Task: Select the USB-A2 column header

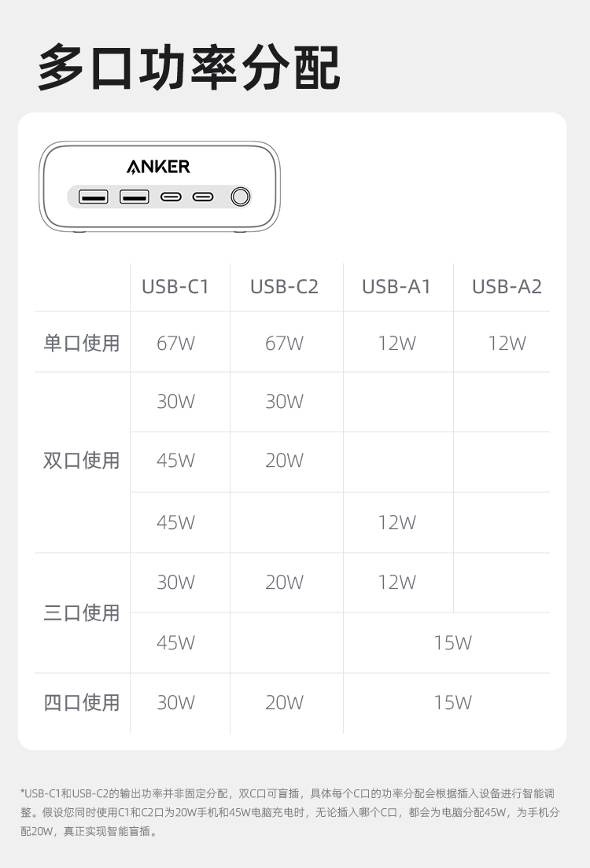Action: pyautogui.click(x=507, y=286)
